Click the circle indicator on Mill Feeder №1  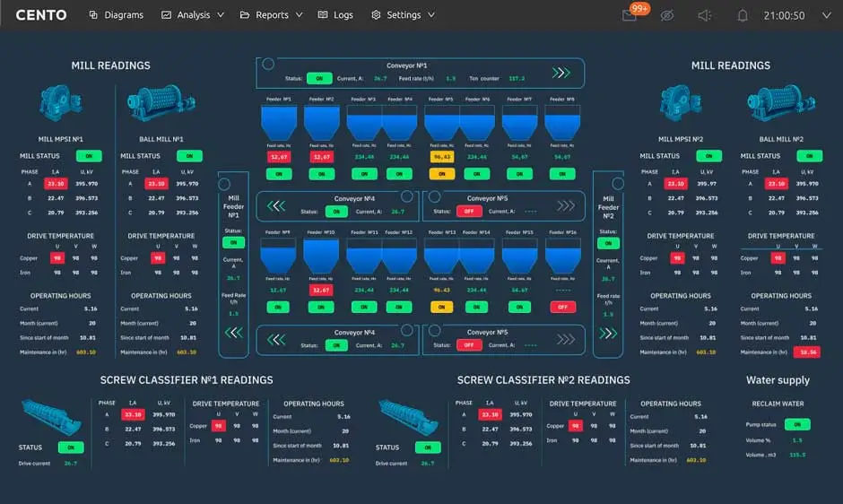point(225,185)
